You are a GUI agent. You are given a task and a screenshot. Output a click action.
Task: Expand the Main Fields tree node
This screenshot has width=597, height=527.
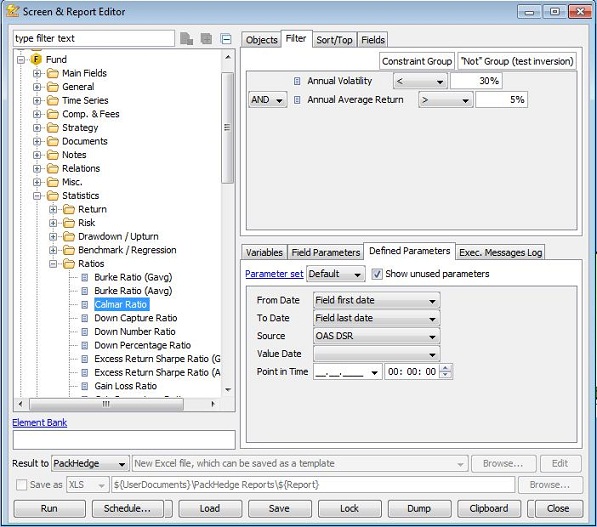37,73
